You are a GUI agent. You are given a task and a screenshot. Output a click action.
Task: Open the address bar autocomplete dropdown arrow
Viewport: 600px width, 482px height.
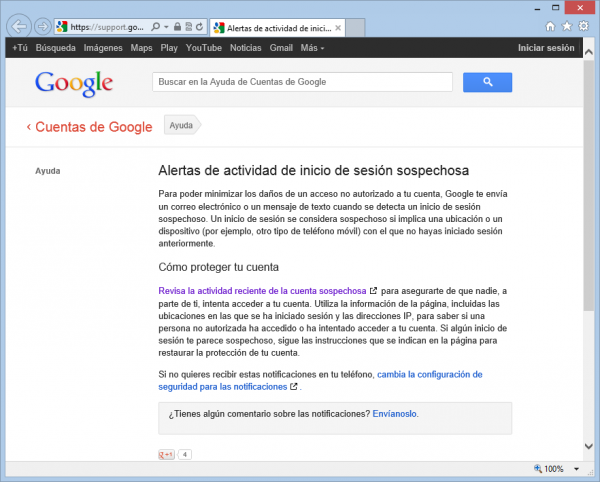coord(166,27)
